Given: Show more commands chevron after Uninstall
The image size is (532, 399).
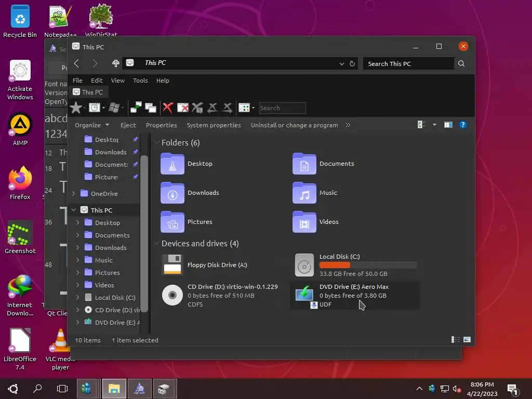Looking at the screenshot, I should pos(348,125).
